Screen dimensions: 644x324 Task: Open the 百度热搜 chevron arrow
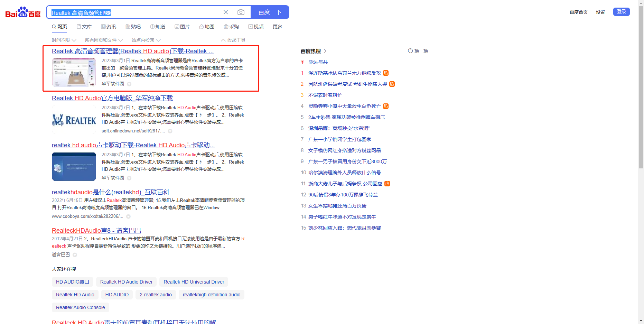(x=325, y=51)
